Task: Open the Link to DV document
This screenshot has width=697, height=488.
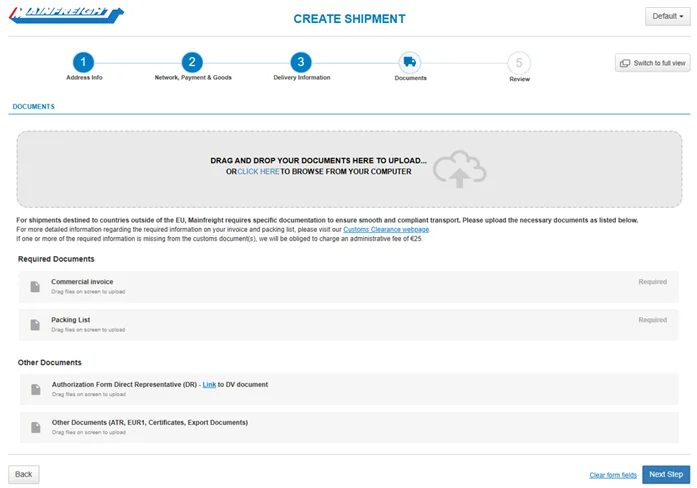Action: [209, 384]
